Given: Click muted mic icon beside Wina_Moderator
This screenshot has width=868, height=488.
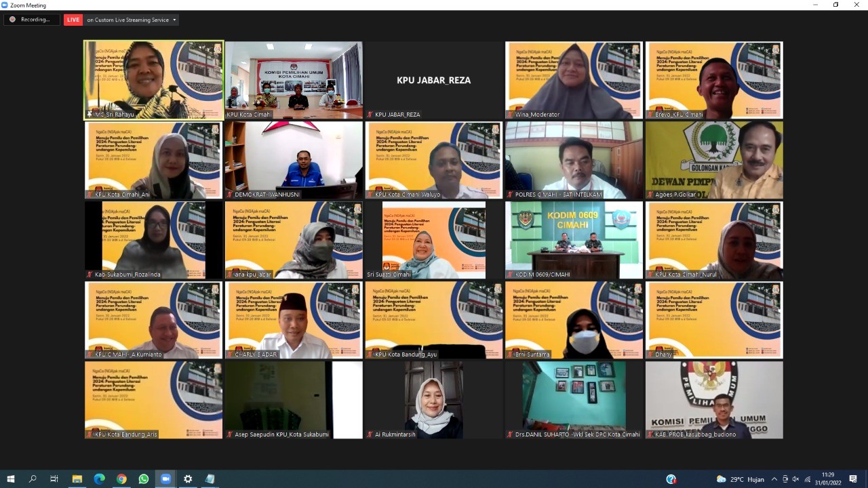Looking at the screenshot, I should pyautogui.click(x=510, y=115).
